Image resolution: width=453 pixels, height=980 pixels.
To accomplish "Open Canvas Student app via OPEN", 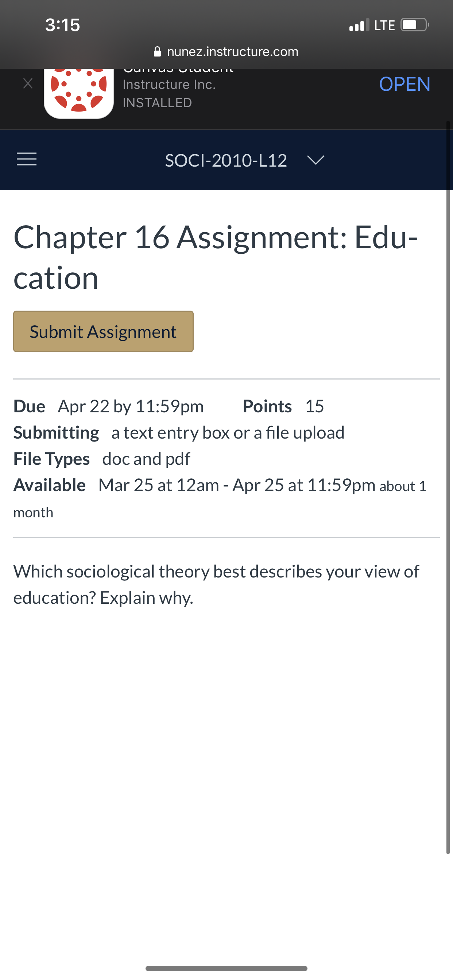I will click(x=404, y=84).
